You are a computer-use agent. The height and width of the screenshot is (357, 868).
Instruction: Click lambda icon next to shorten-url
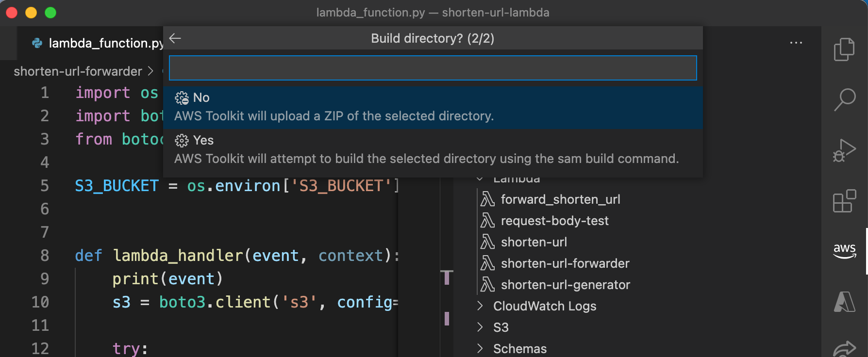(x=487, y=242)
